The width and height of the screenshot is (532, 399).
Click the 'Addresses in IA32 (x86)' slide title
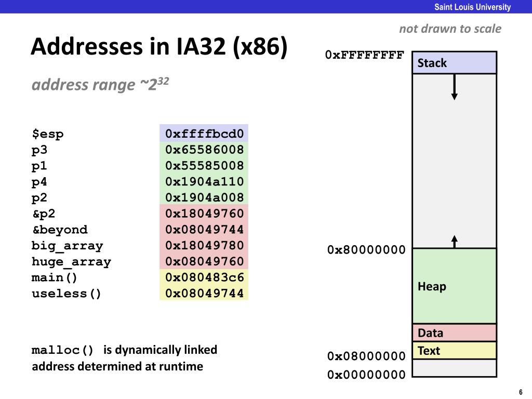pyautogui.click(x=159, y=46)
